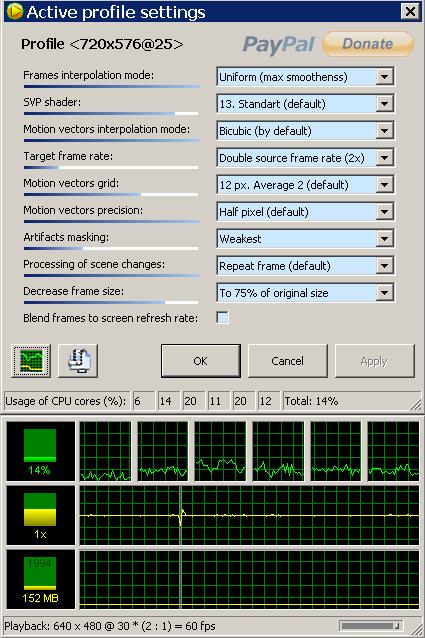This screenshot has width=425, height=638.
Task: Click the Motion vectors grid indicator bar
Action: [x=111, y=194]
